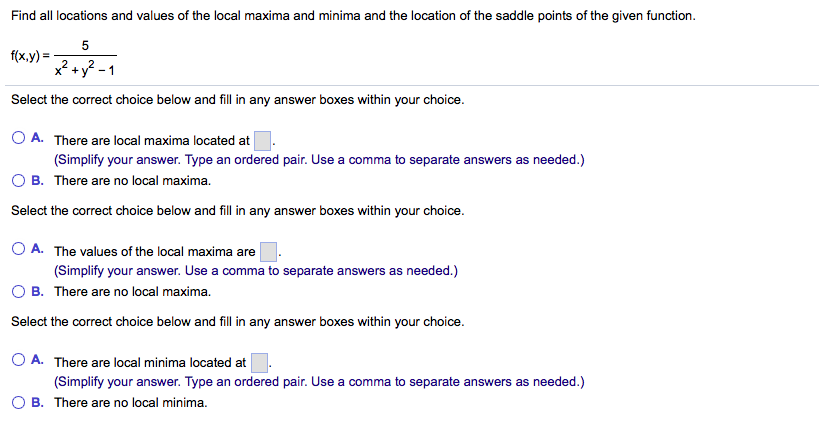Choose radio A for values of local maxima
819x421 pixels.
click(x=18, y=249)
